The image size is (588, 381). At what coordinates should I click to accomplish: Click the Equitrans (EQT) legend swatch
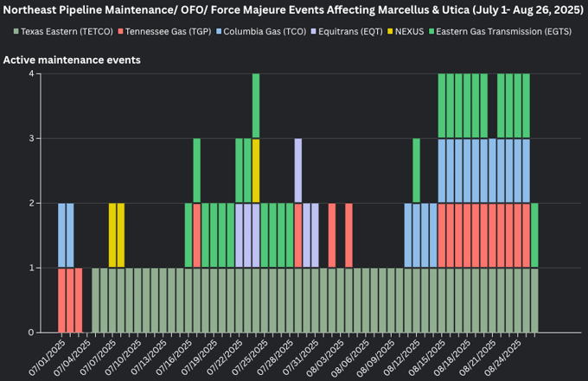click(x=314, y=32)
